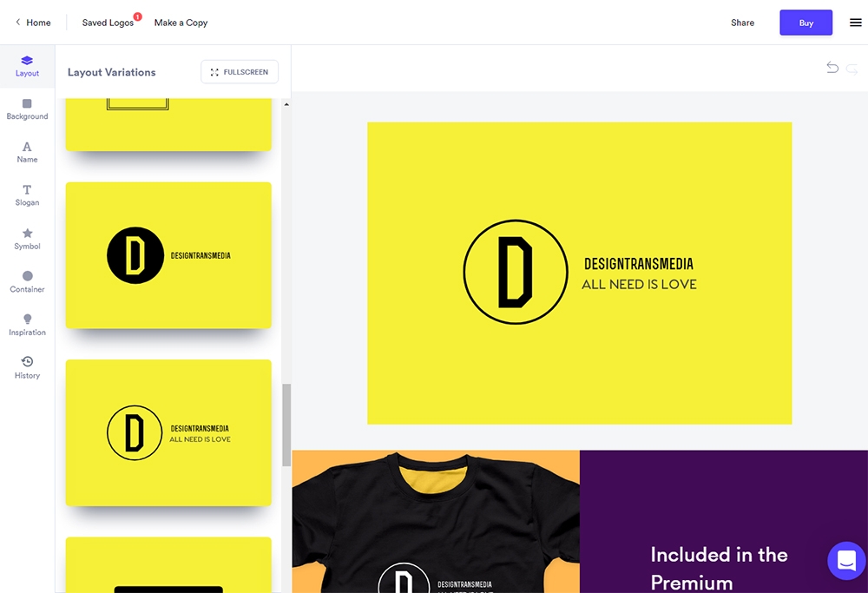The image size is (868, 593).
Task: Click the undo arrow
Action: click(x=832, y=68)
